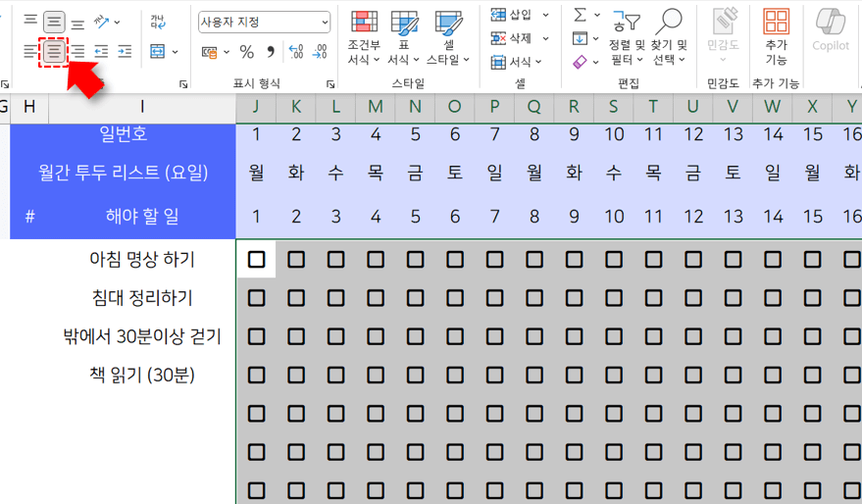The width and height of the screenshot is (862, 504).
Task: Decrease decimal places
Action: click(x=320, y=52)
